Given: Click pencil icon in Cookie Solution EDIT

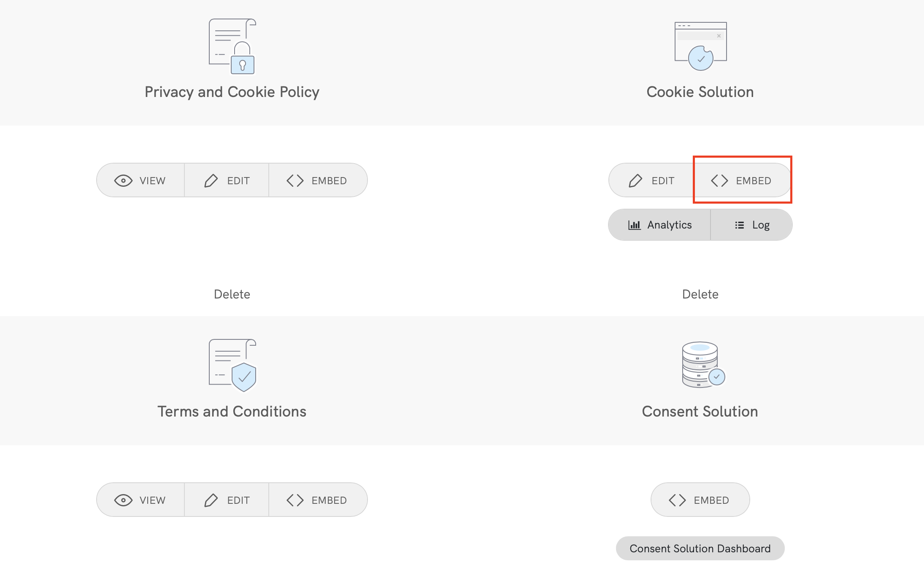Looking at the screenshot, I should point(635,181).
